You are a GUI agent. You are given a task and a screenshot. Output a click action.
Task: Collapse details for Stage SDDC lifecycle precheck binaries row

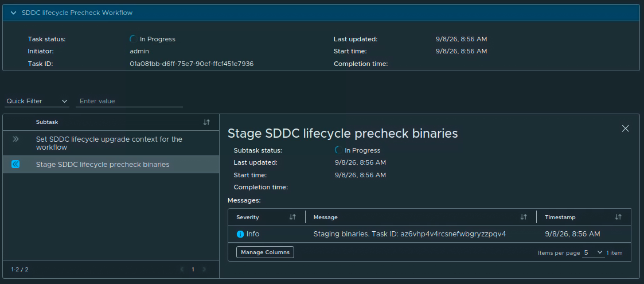pos(15,165)
